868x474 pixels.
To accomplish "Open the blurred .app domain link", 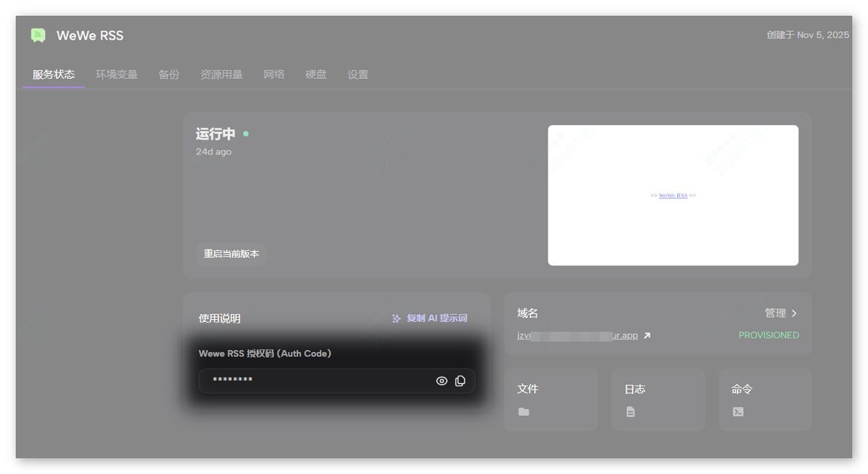I will coord(578,336).
